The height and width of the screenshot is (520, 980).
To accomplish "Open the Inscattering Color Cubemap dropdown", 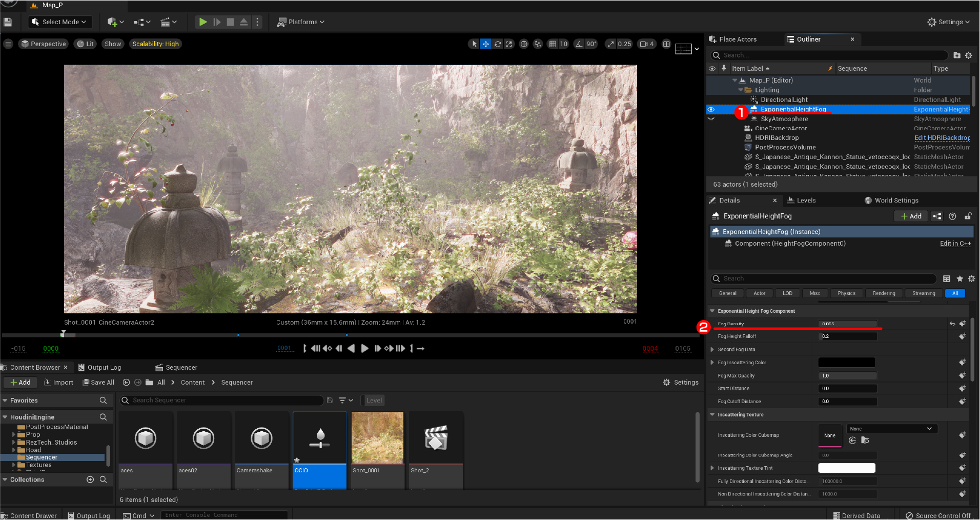I will coord(891,428).
